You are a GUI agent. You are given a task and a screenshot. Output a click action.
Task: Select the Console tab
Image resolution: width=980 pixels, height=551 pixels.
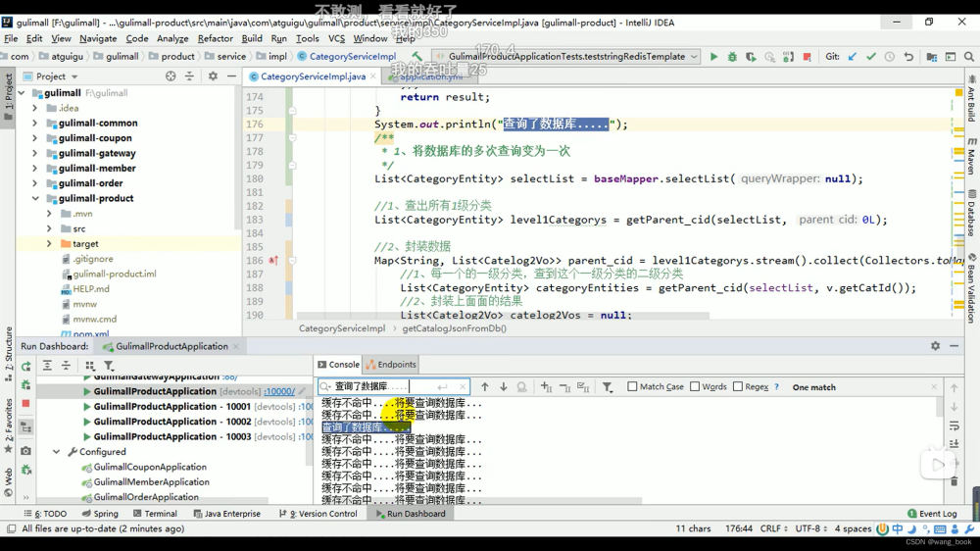(338, 364)
